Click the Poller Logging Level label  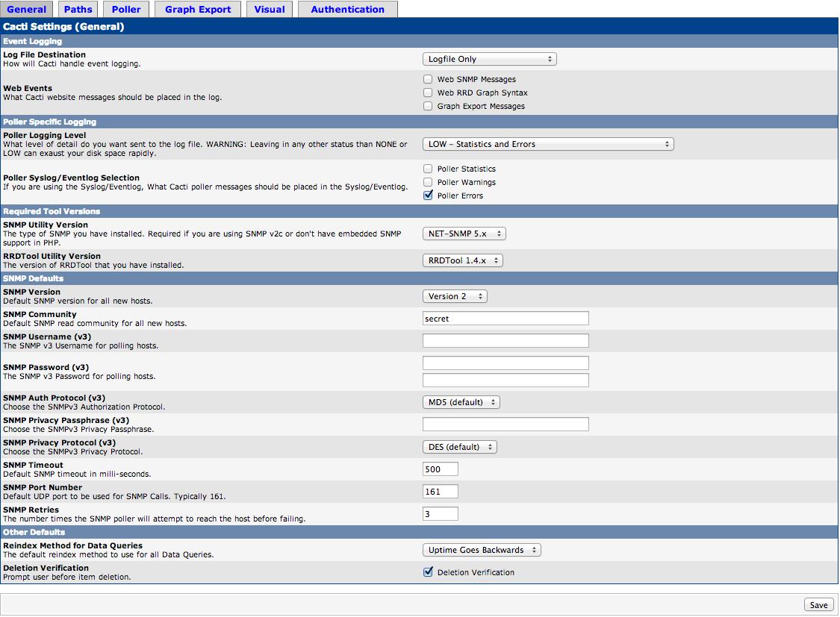point(44,135)
